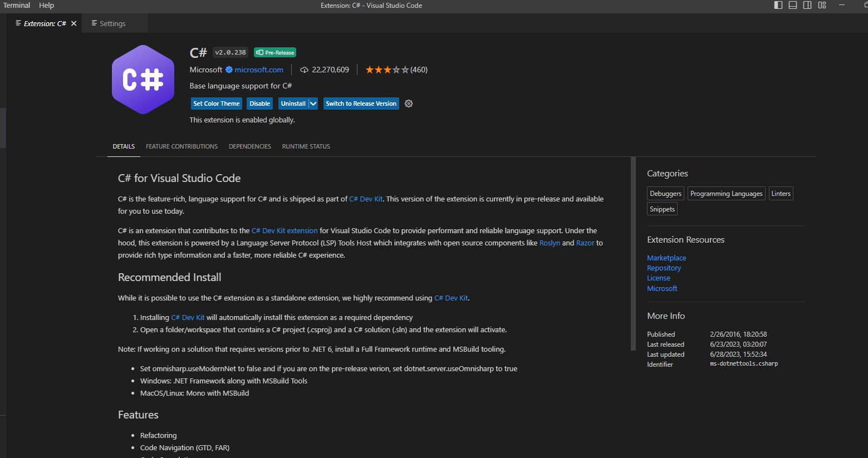Open C# Dev Kit link in first paragraph
The height and width of the screenshot is (458, 868).
(x=366, y=199)
